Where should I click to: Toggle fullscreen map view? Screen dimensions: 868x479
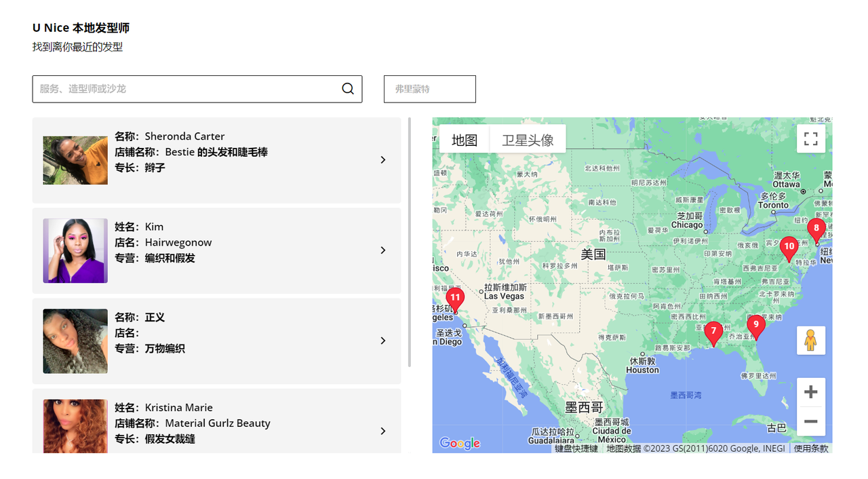pos(811,139)
